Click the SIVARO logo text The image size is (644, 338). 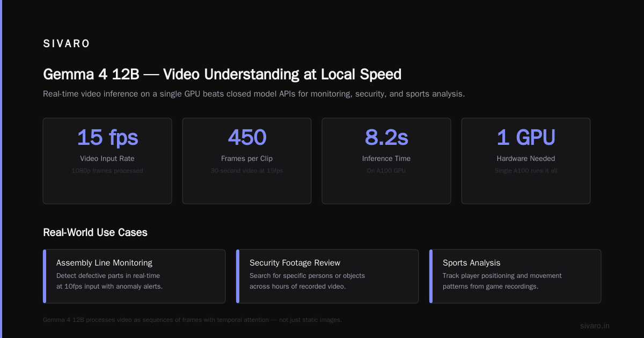pos(67,44)
